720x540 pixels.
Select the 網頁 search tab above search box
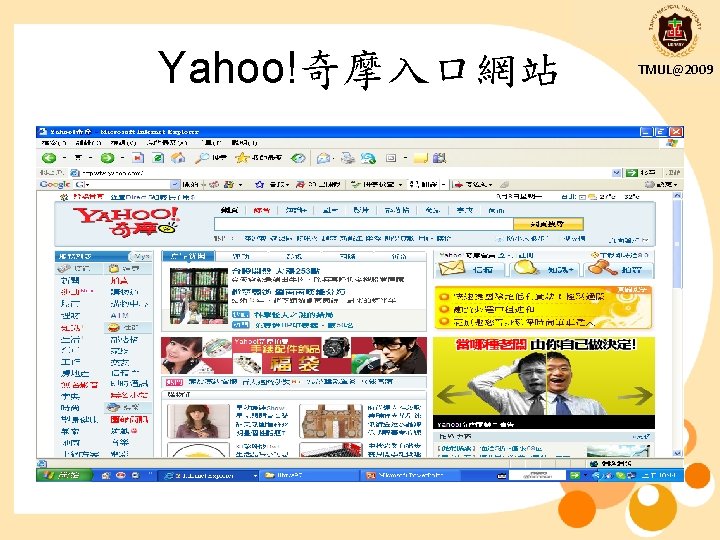229,210
